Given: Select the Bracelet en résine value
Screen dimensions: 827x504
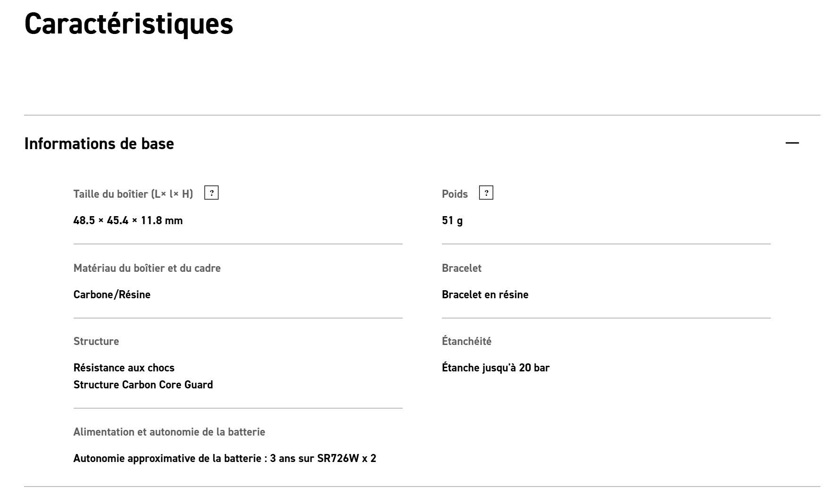Looking at the screenshot, I should pos(485,294).
